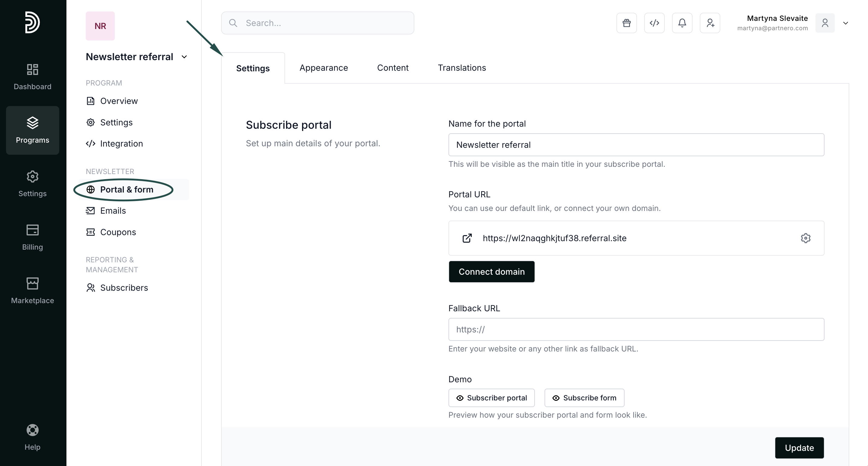
Task: Click the Fallback URL input field
Action: (636, 329)
